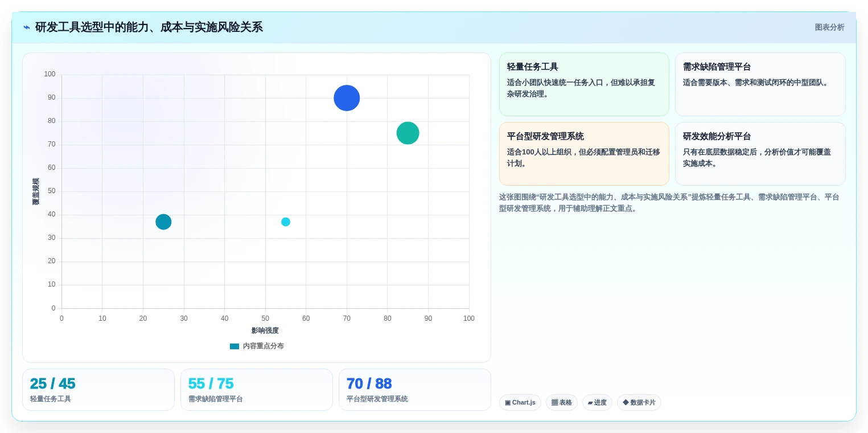Click the Chart.js tag chip
The image size is (868, 433).
pos(520,403)
